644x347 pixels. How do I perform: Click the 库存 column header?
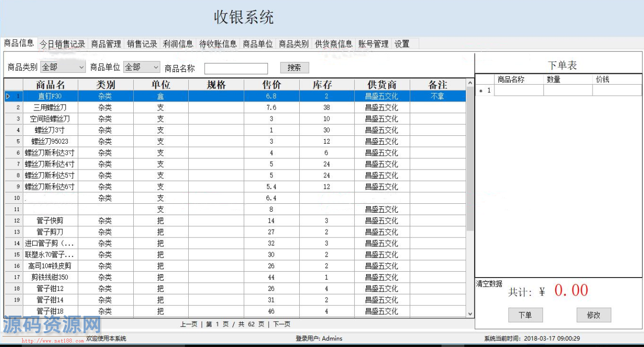[327, 85]
